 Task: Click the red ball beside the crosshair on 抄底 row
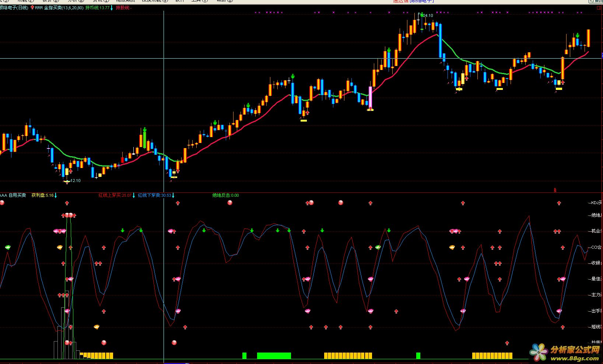pos(174,343)
